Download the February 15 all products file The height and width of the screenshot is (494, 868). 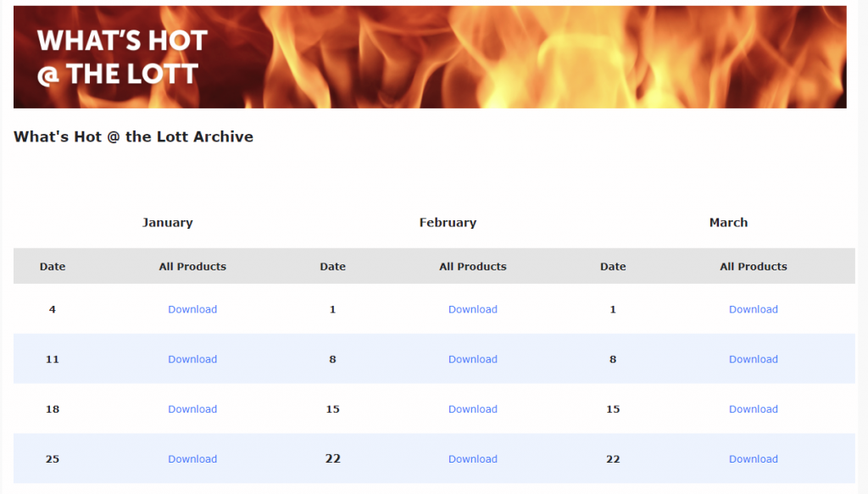[473, 408]
